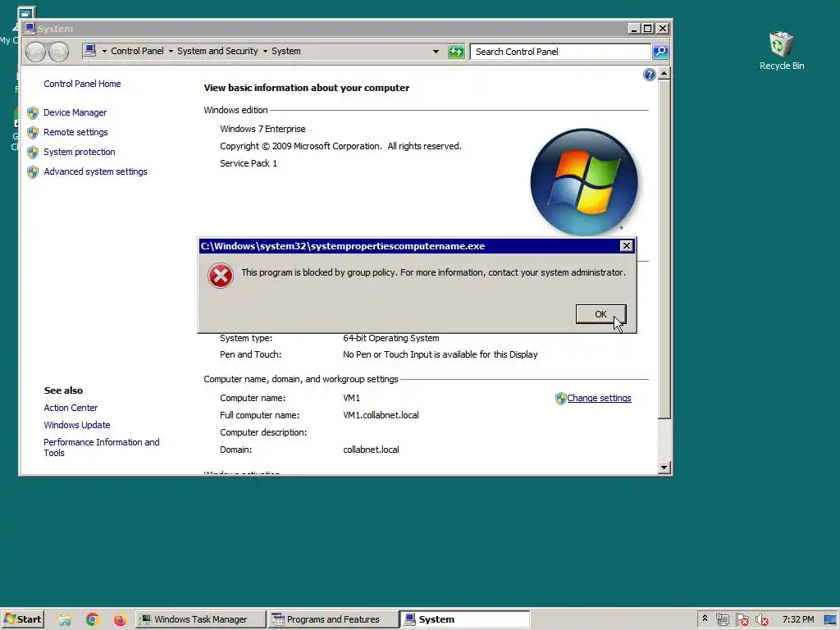Open the Start menu
This screenshot has height=630, width=840.
(22, 619)
